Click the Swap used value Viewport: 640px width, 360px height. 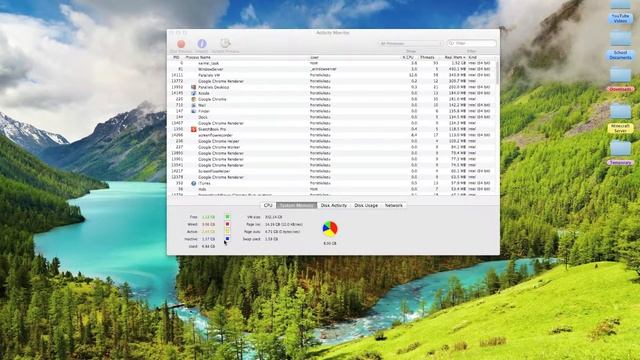pyautogui.click(x=271, y=239)
